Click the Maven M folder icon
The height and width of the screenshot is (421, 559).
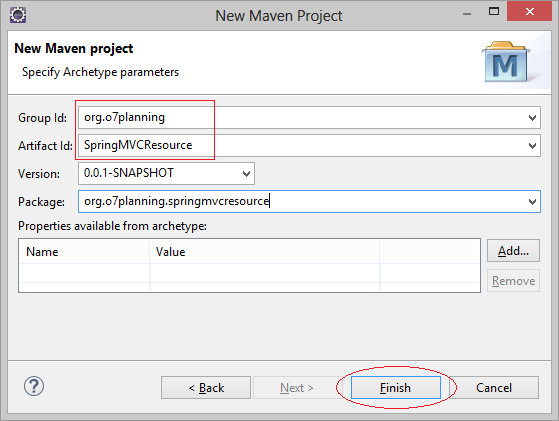tap(506, 62)
